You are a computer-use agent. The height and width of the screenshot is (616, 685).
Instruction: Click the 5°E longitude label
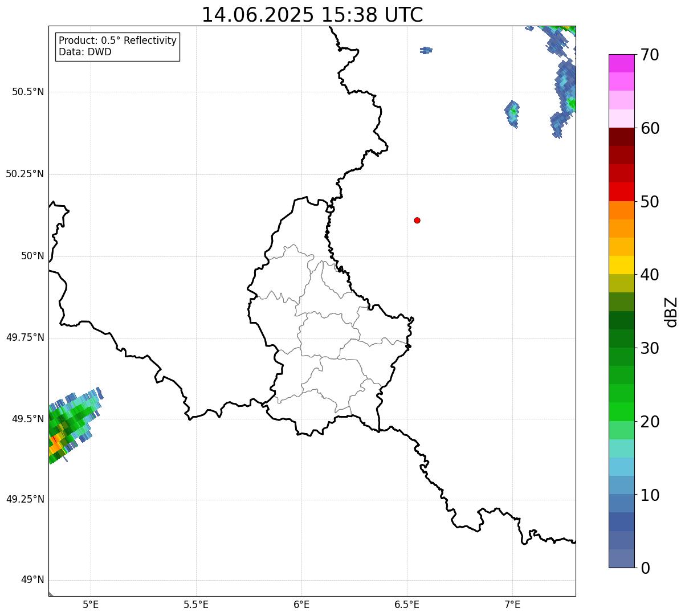(91, 604)
